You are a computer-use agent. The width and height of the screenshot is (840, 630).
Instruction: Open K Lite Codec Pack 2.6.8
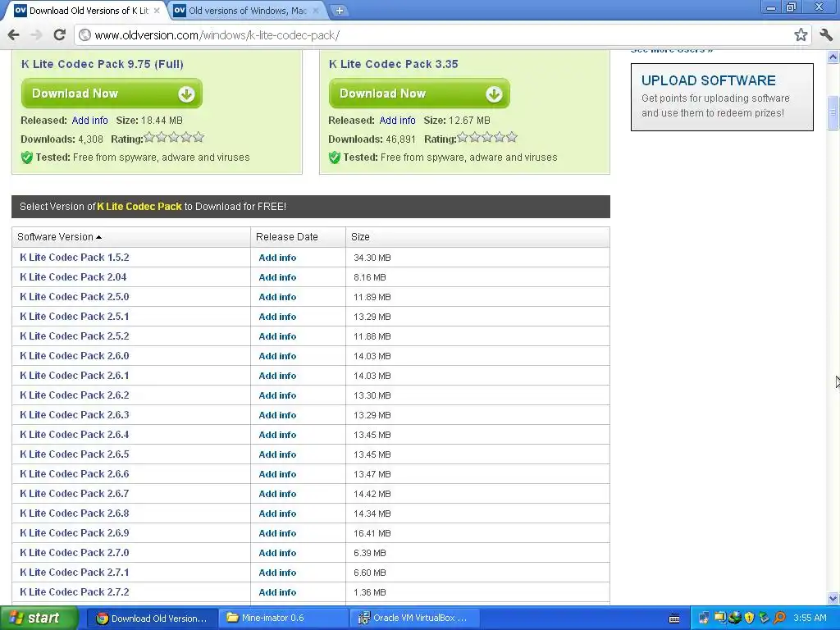pyautogui.click(x=75, y=514)
